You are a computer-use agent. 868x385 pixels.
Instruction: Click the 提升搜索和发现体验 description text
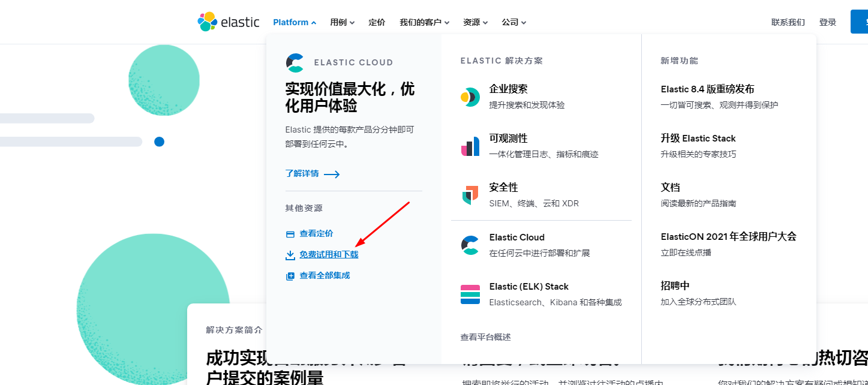click(x=527, y=105)
